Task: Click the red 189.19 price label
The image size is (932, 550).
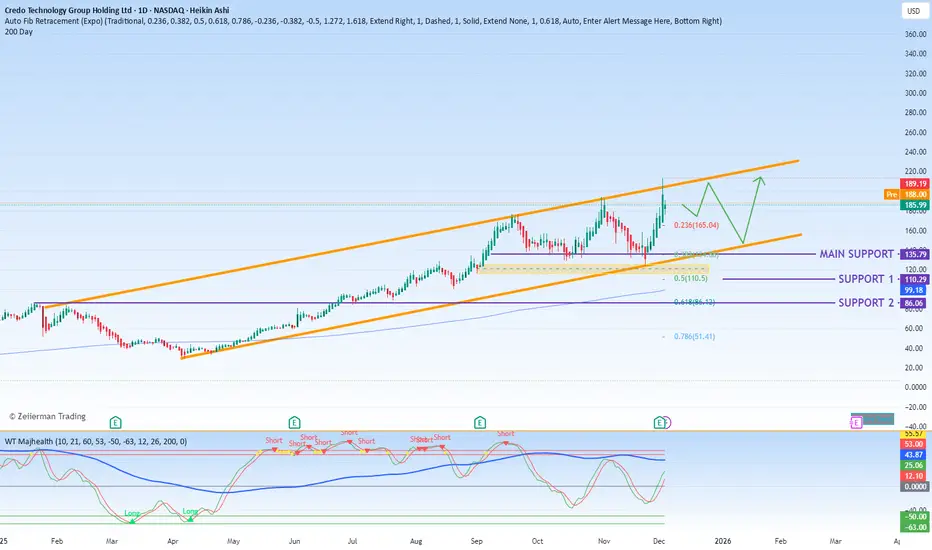Action: click(915, 184)
